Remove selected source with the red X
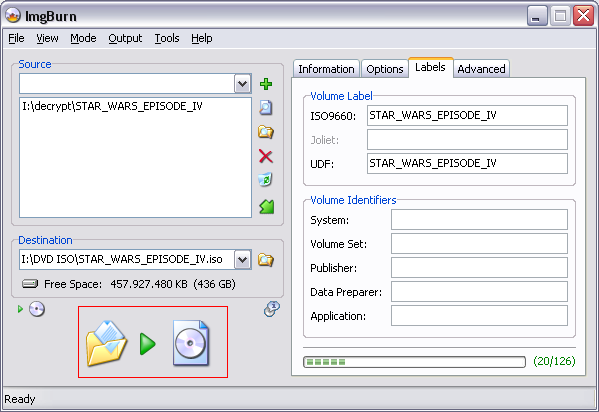The height and width of the screenshot is (412, 599). [x=266, y=156]
